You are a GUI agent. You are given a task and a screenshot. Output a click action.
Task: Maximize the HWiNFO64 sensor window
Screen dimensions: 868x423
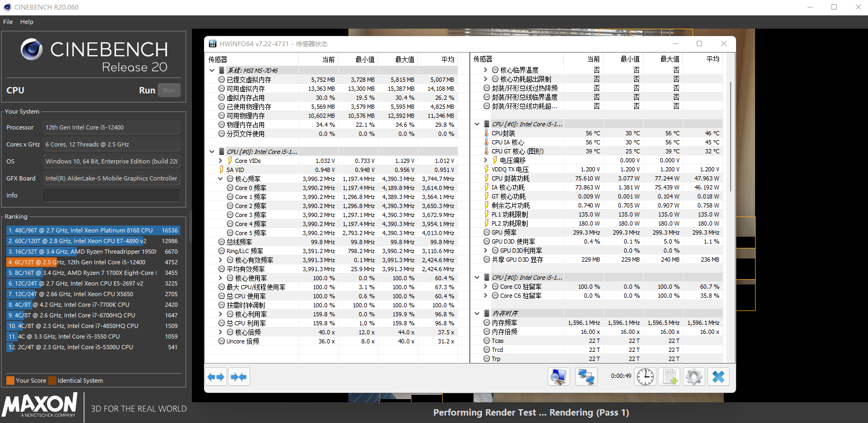point(699,44)
